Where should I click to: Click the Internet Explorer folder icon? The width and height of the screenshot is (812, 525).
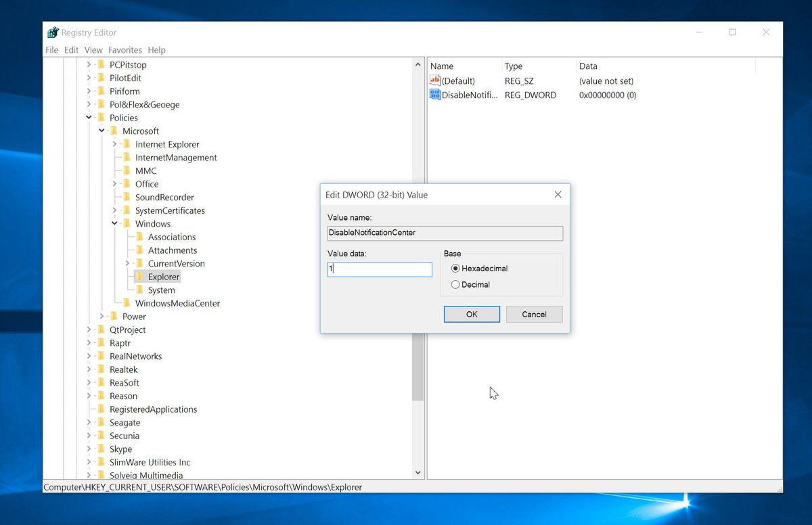(127, 144)
